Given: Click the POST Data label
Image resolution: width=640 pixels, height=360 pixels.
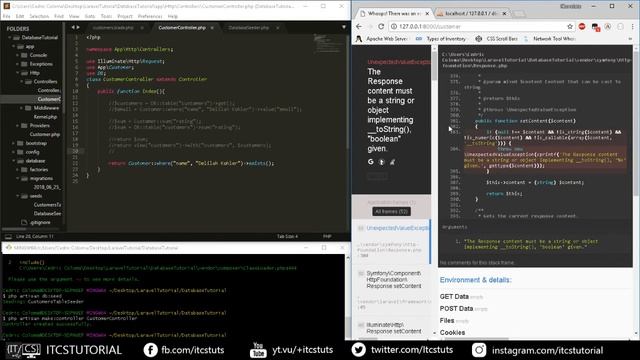Looking at the screenshot, I should click(456, 309).
